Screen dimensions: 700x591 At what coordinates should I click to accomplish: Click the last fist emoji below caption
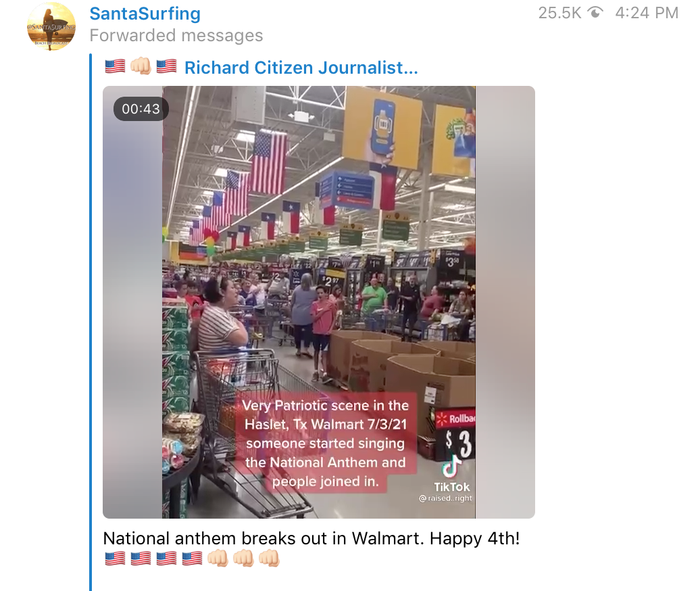pos(269,559)
